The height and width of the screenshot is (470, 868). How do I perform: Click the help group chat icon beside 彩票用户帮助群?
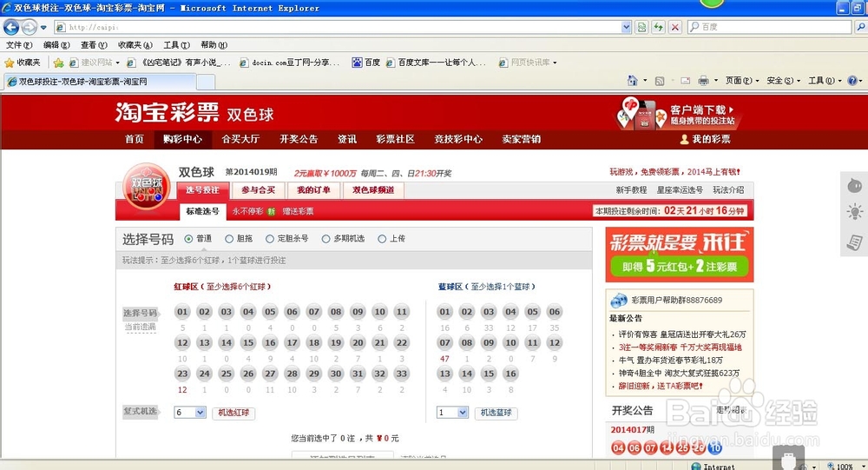click(618, 301)
